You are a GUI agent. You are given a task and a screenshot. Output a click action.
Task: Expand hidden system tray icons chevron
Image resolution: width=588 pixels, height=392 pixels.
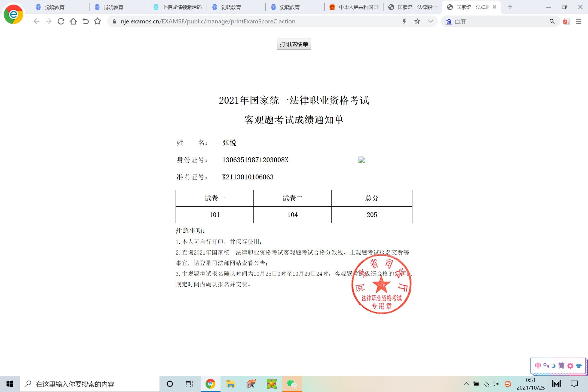point(466,384)
